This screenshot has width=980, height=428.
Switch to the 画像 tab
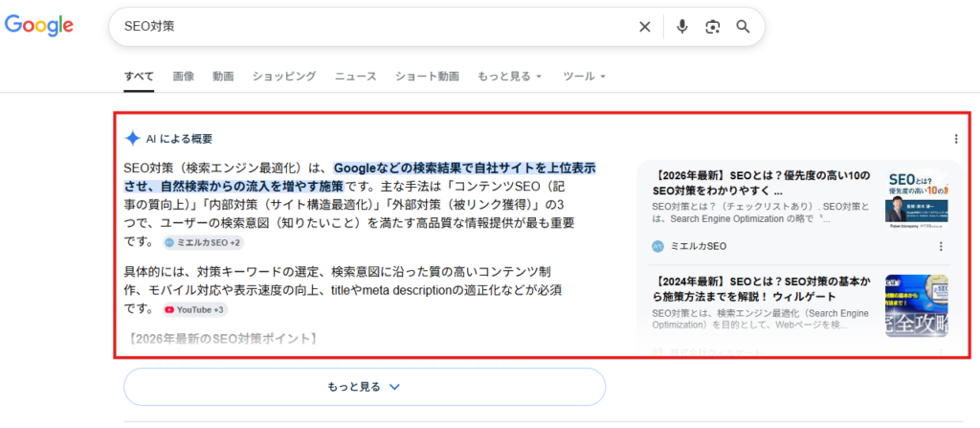(184, 76)
